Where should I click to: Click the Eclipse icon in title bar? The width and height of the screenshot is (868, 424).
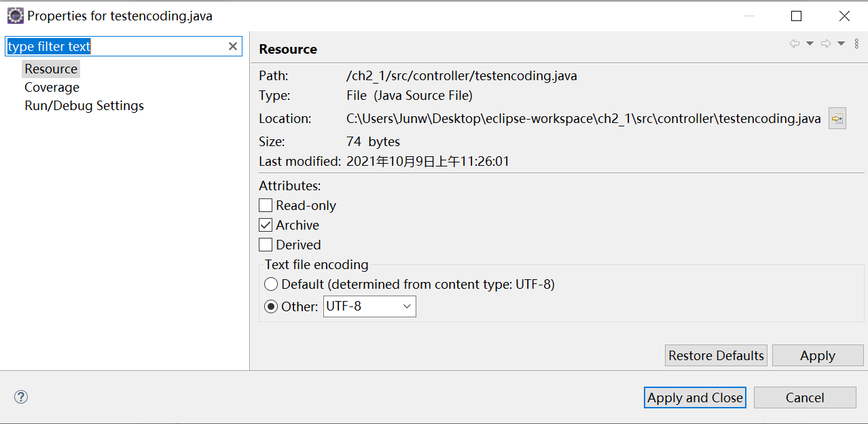coord(15,15)
